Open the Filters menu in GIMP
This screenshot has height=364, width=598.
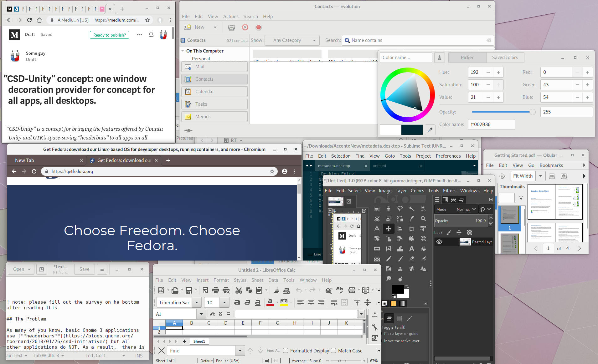(x=450, y=191)
